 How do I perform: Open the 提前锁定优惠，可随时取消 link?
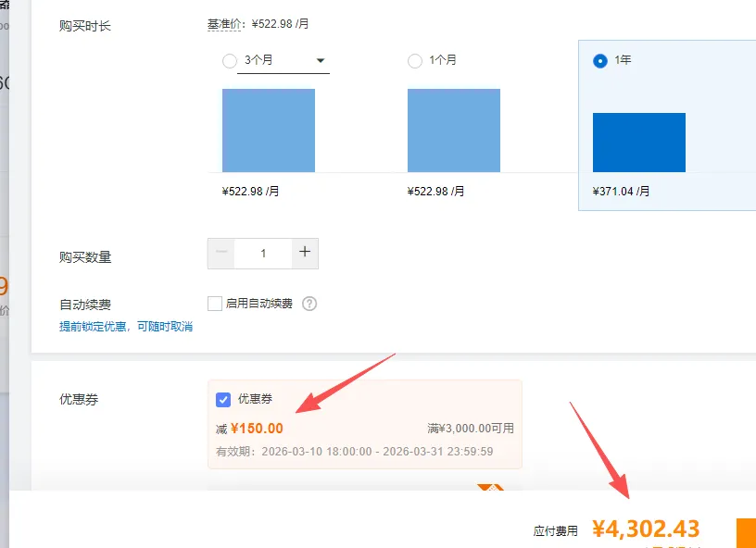(126, 327)
